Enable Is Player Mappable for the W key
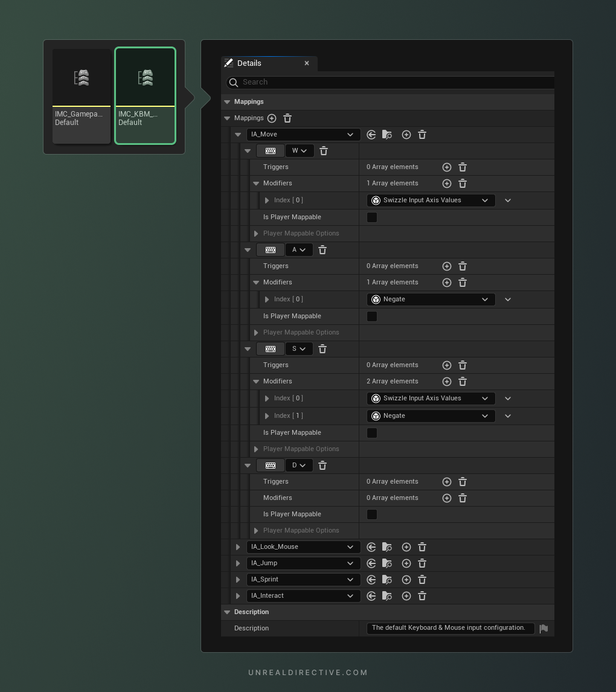 click(372, 217)
